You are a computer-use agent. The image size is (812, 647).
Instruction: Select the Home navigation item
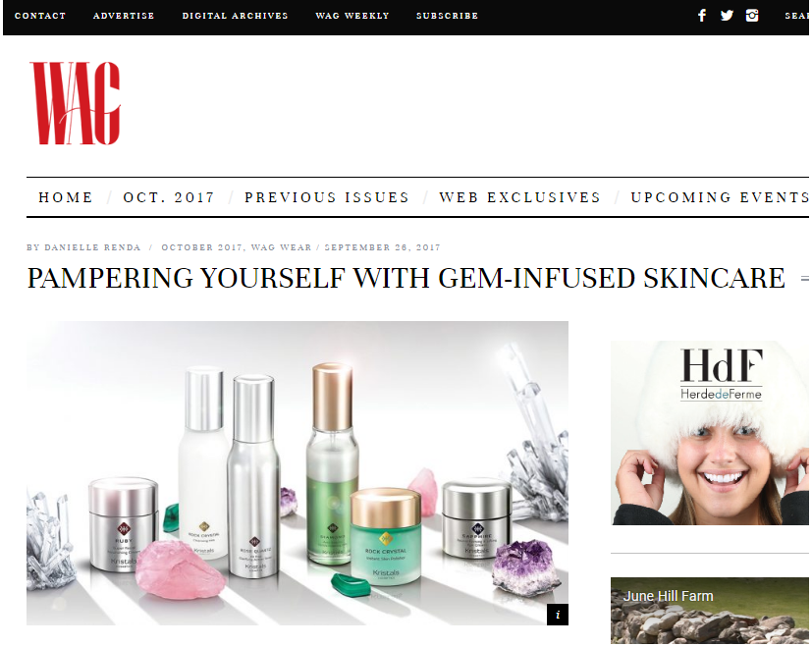click(66, 197)
